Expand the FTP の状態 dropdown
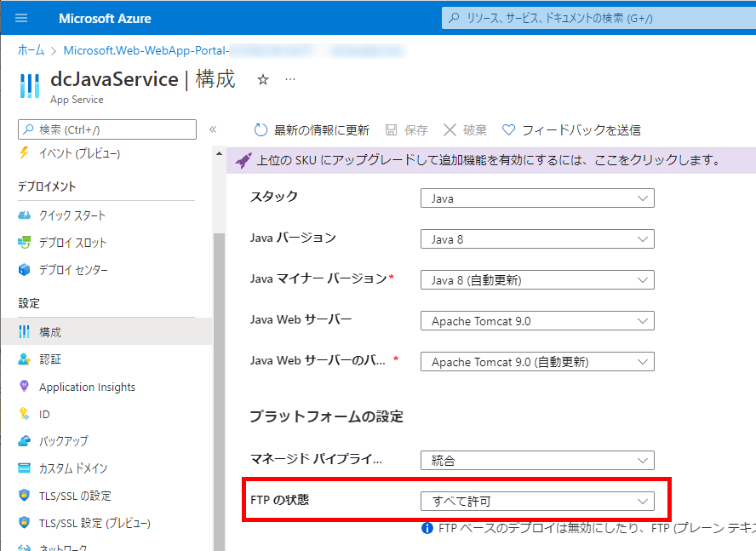The height and width of the screenshot is (551, 756). click(x=537, y=502)
